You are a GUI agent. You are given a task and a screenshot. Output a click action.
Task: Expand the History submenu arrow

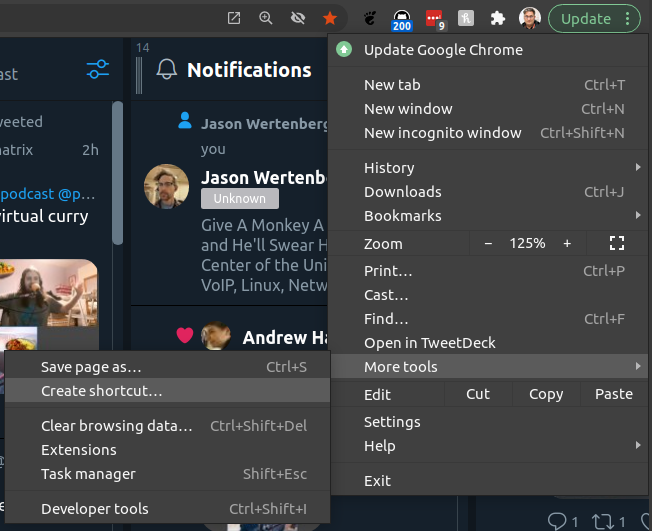637,167
